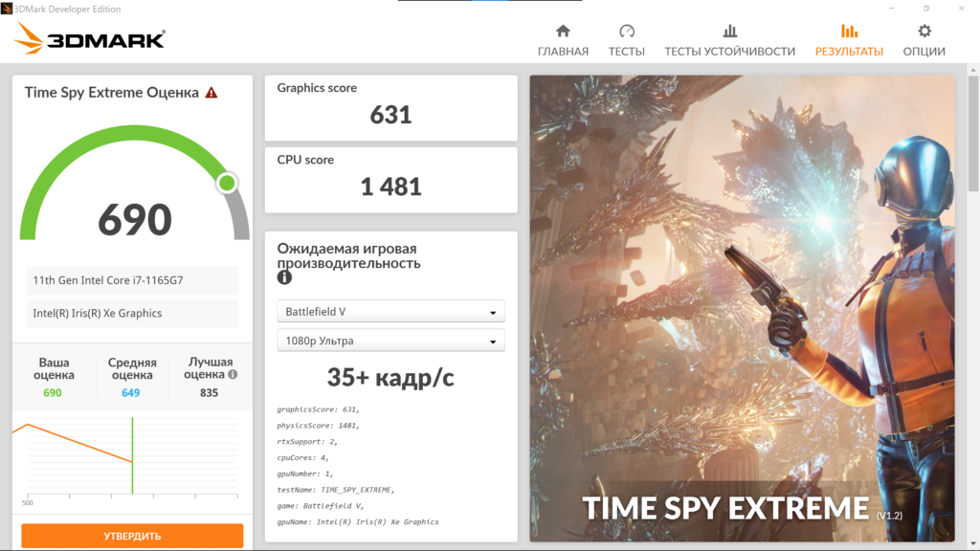
Task: Click the CPU score value 1 481
Action: (390, 187)
